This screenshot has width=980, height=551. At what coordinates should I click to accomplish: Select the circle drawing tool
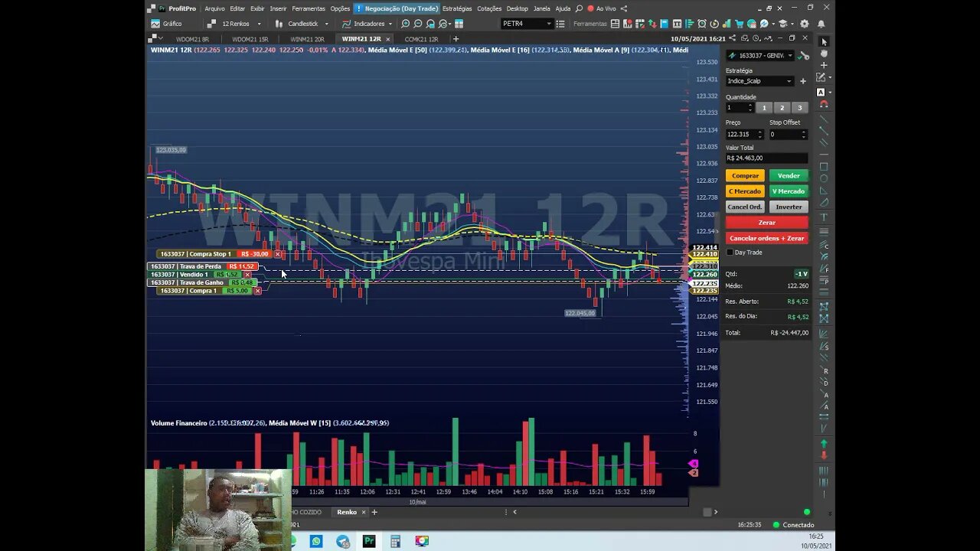pos(824,178)
